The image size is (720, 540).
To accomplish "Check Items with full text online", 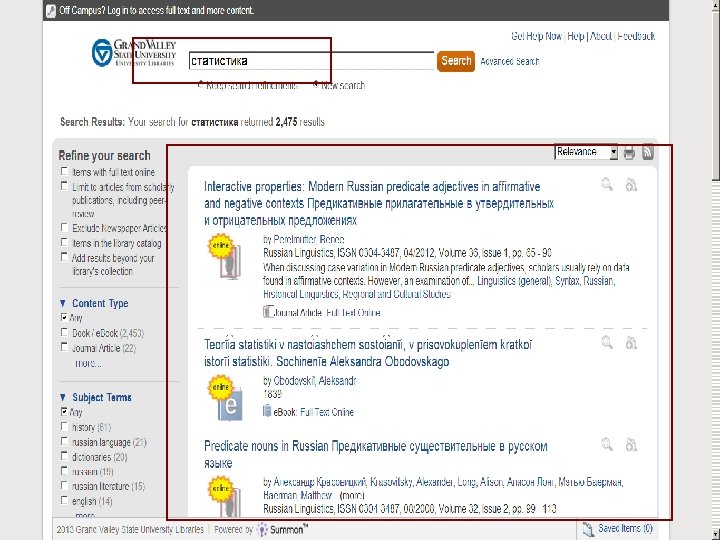I will click(x=64, y=171).
